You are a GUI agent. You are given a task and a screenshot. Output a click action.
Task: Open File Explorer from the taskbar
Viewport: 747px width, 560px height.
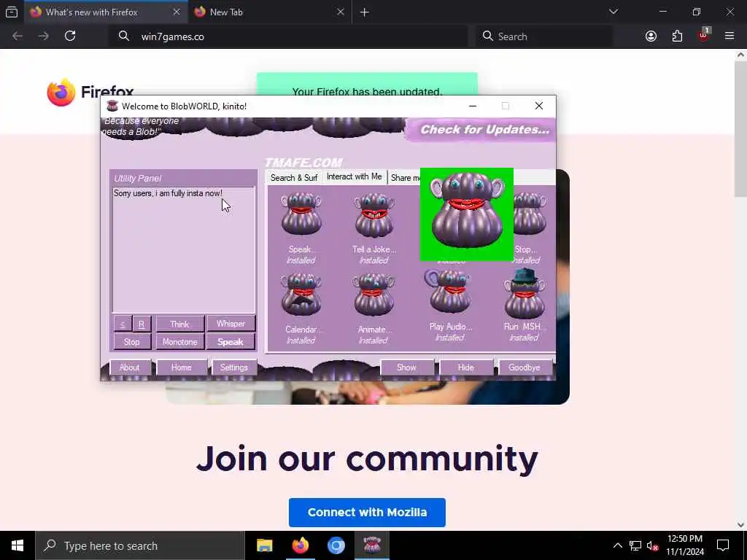(264, 545)
